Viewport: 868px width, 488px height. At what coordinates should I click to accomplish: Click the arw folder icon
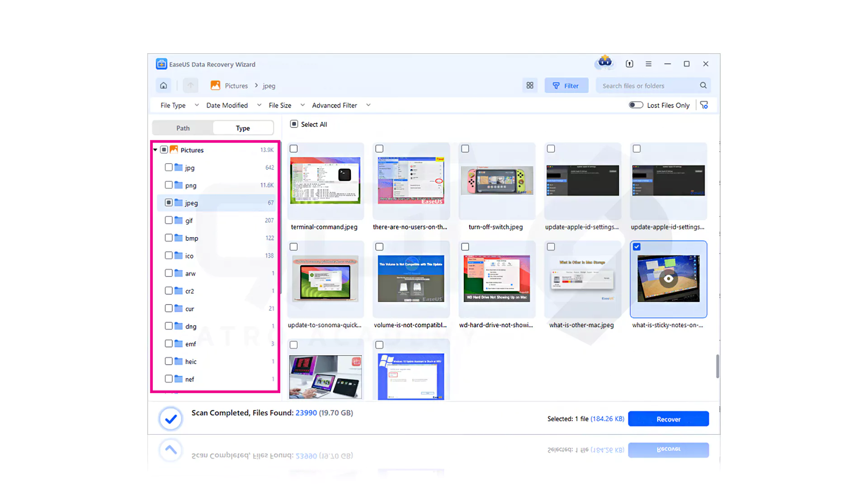tap(179, 273)
